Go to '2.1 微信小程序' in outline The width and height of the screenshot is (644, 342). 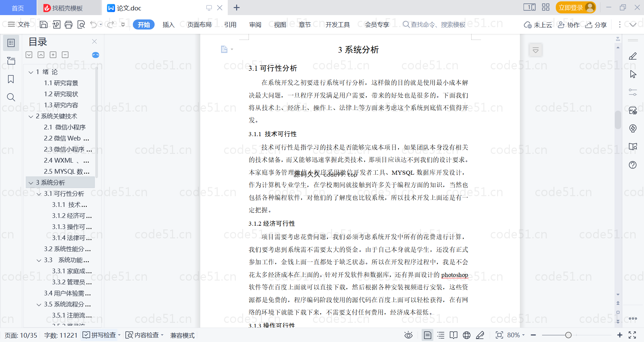65,127
